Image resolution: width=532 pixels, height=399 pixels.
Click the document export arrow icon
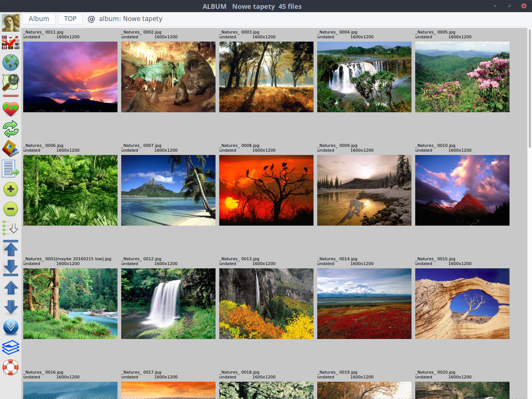pos(11,169)
